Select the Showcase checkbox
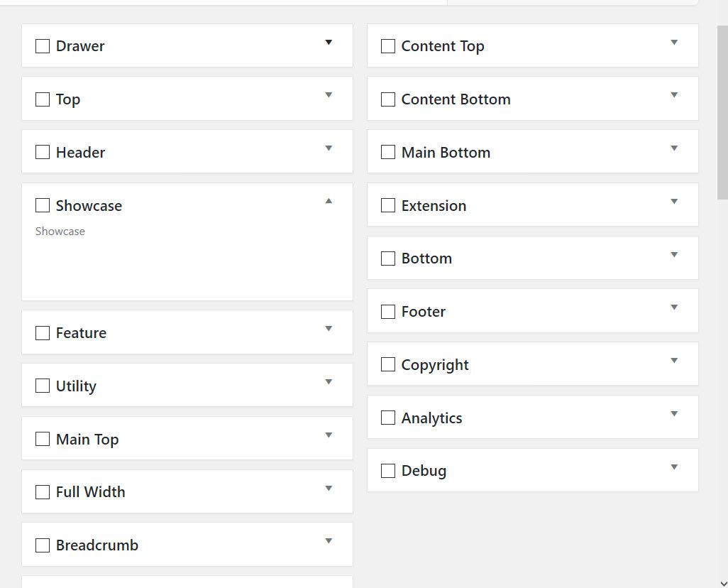728x588 pixels. tap(43, 205)
